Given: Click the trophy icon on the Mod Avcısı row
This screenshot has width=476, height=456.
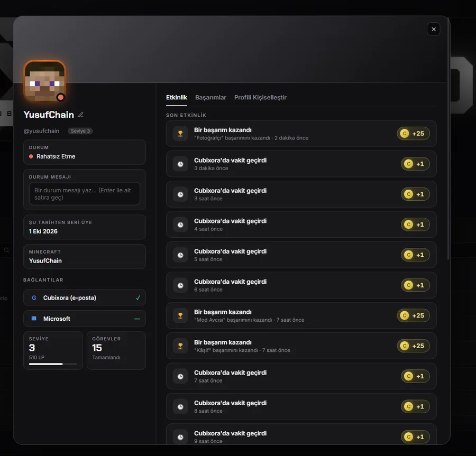Looking at the screenshot, I should pos(180,315).
